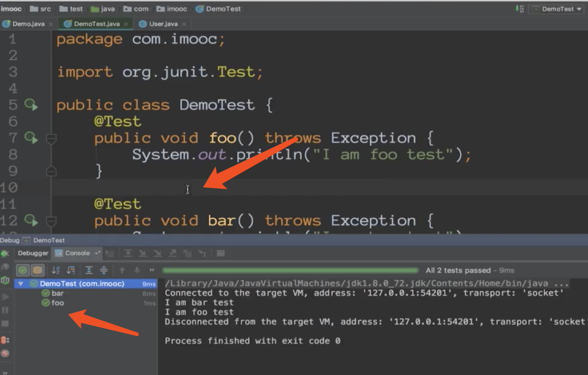This screenshot has width=588, height=375.
Task: Click the Expand All tests icon
Action: tap(89, 270)
